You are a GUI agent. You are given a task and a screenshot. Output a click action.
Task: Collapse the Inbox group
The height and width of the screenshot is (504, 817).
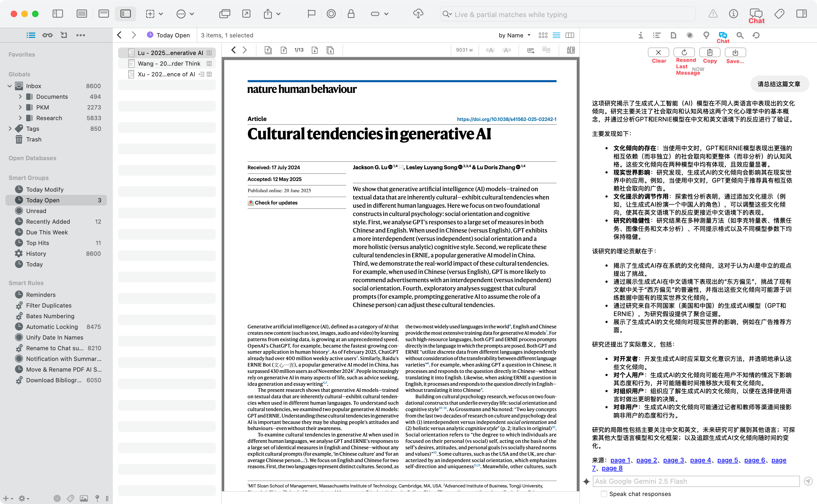pos(10,86)
